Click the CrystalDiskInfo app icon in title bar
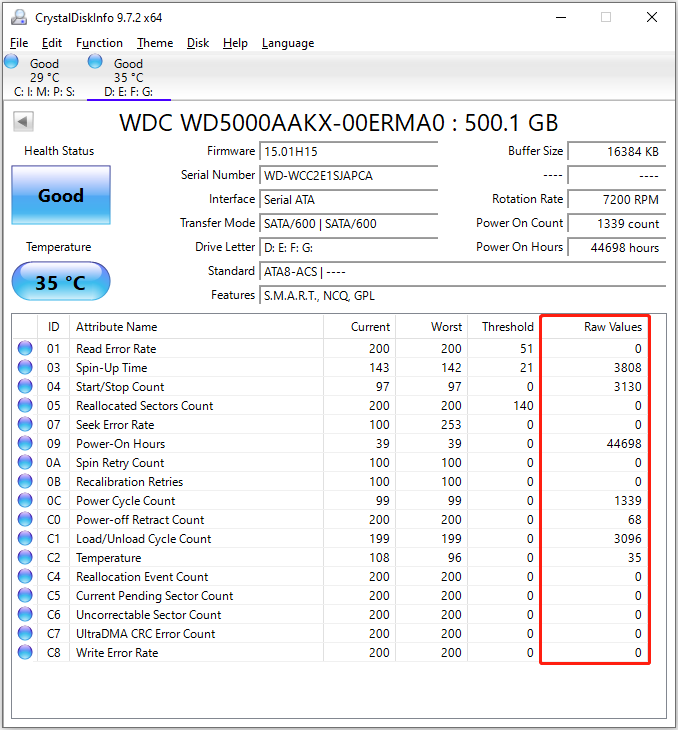Image resolution: width=678 pixels, height=730 pixels. (x=19, y=18)
